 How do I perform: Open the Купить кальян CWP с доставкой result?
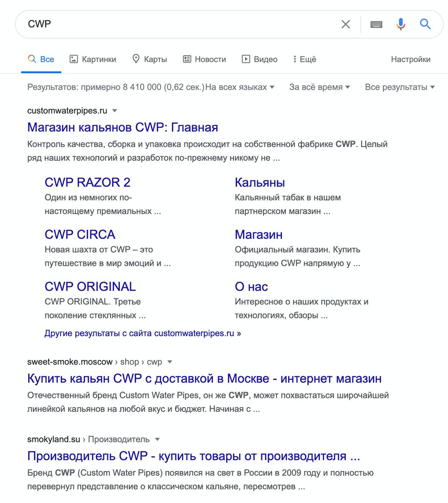pyautogui.click(x=204, y=378)
